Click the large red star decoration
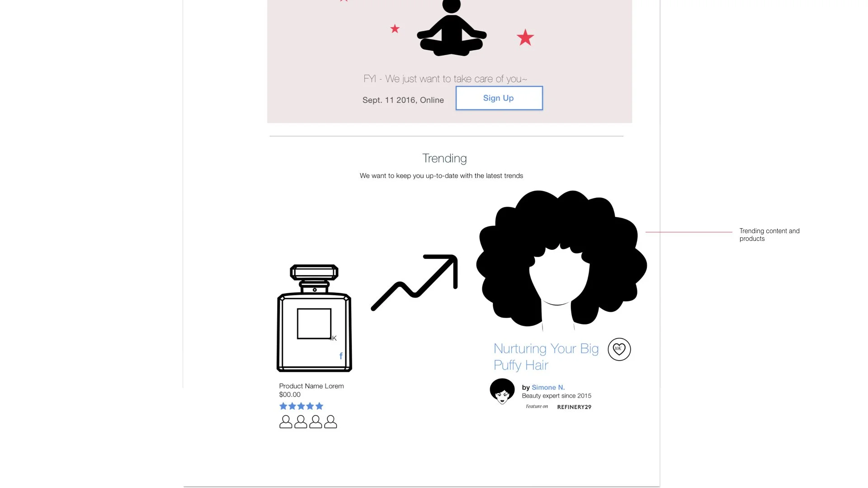The height and width of the screenshot is (488, 868). (525, 38)
